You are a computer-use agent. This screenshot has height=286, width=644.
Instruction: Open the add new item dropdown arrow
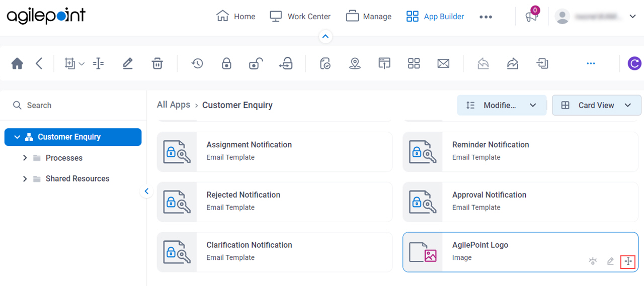[x=82, y=64]
